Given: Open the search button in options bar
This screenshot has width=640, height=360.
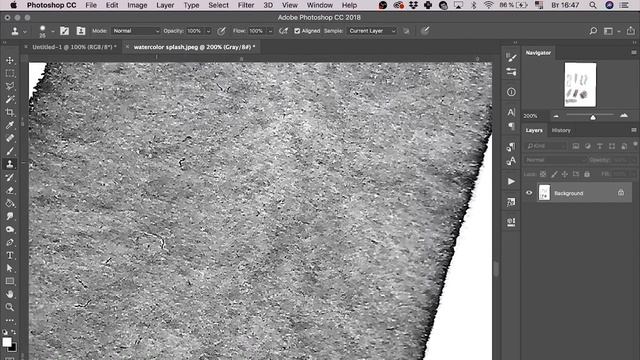Looking at the screenshot, I should click(593, 31).
